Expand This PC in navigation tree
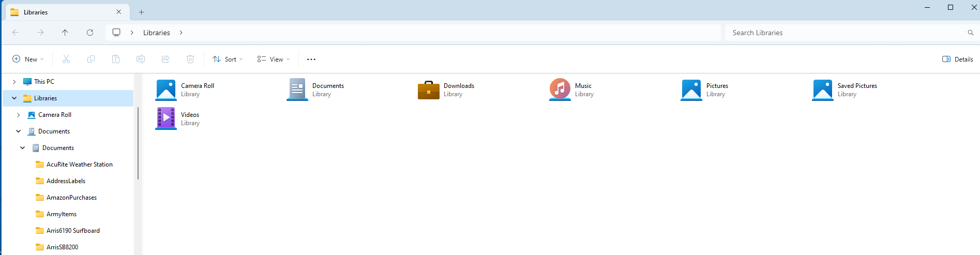This screenshot has height=255, width=980. tap(14, 82)
